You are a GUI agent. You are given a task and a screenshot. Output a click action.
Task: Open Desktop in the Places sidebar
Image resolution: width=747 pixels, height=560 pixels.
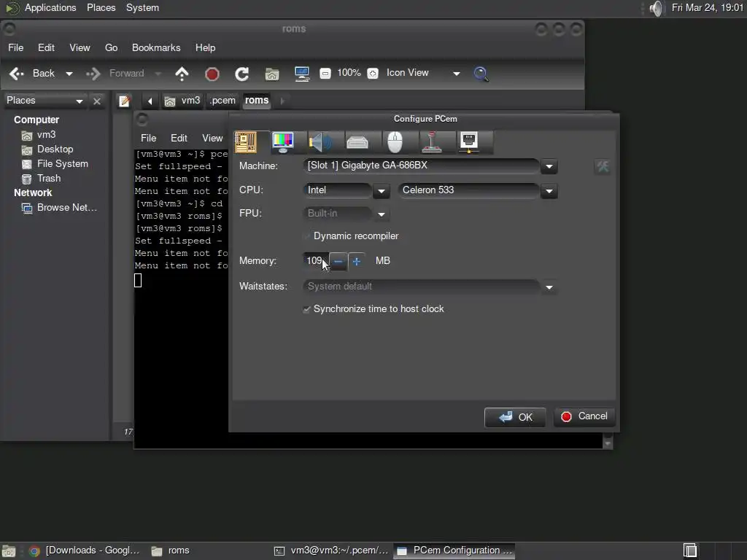(x=47, y=149)
